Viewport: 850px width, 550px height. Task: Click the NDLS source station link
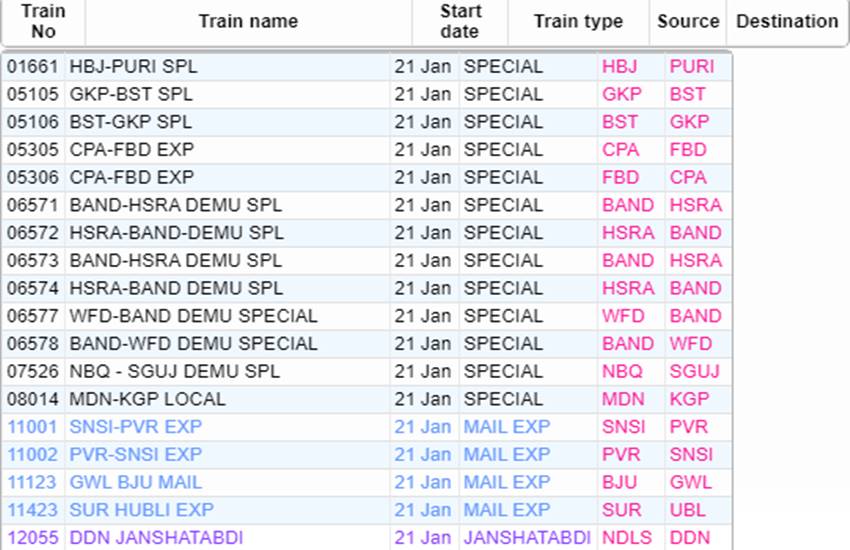(627, 538)
